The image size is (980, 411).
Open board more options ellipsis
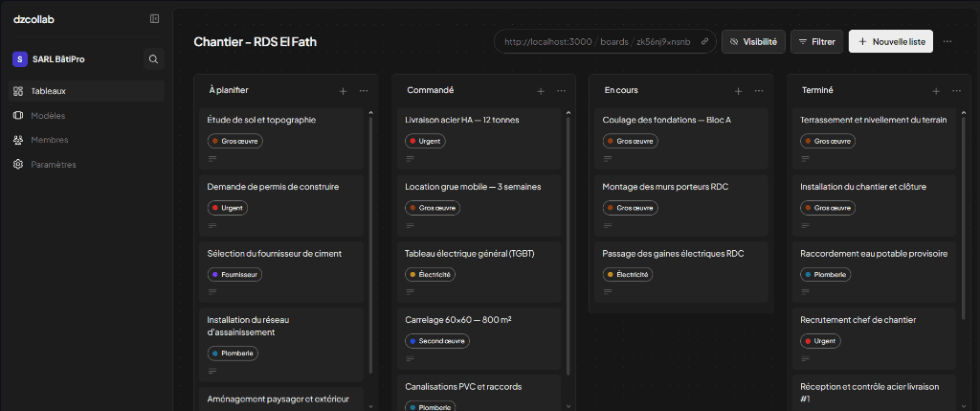click(x=947, y=41)
